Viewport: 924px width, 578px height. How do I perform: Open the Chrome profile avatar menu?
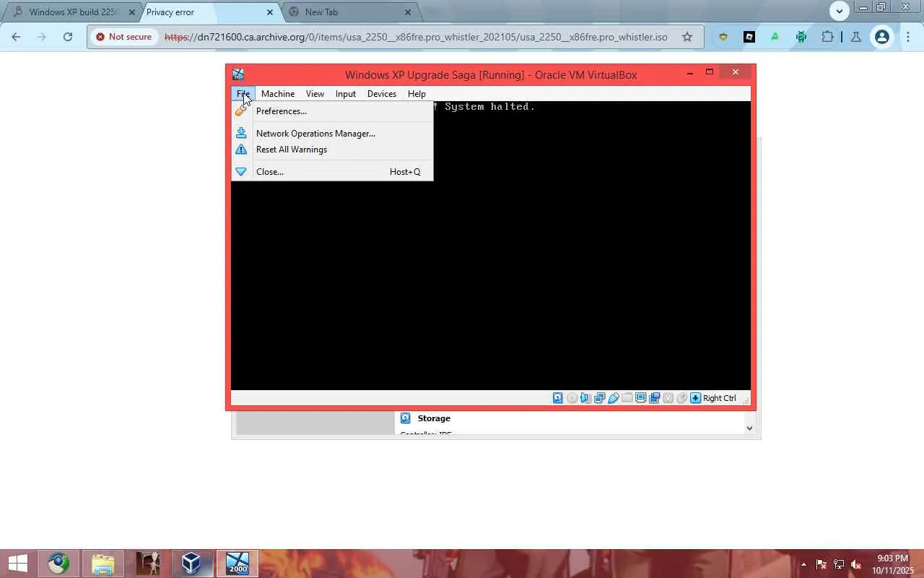coord(882,37)
